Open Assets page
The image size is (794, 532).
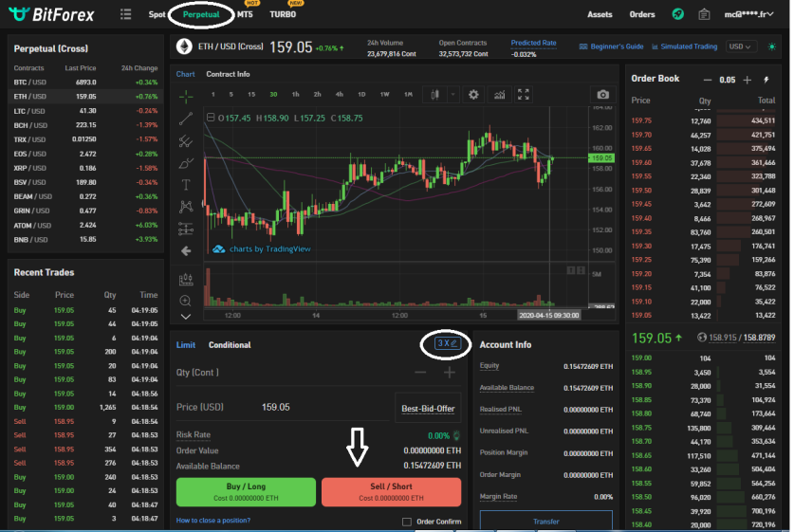coord(600,14)
